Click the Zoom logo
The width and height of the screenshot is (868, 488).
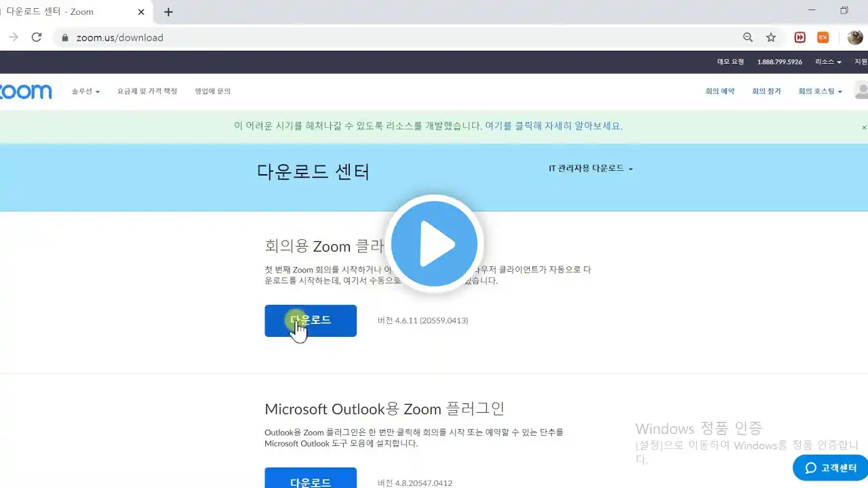coord(26,91)
